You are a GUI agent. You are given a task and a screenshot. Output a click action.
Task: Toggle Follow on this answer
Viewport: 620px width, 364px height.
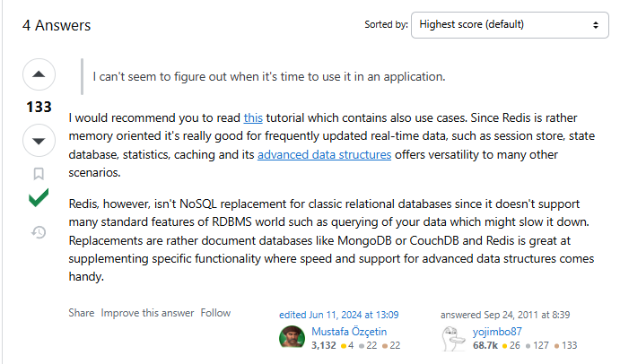[215, 313]
